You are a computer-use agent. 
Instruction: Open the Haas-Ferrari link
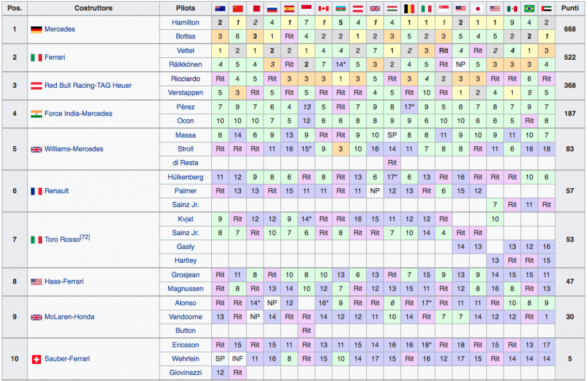click(64, 281)
